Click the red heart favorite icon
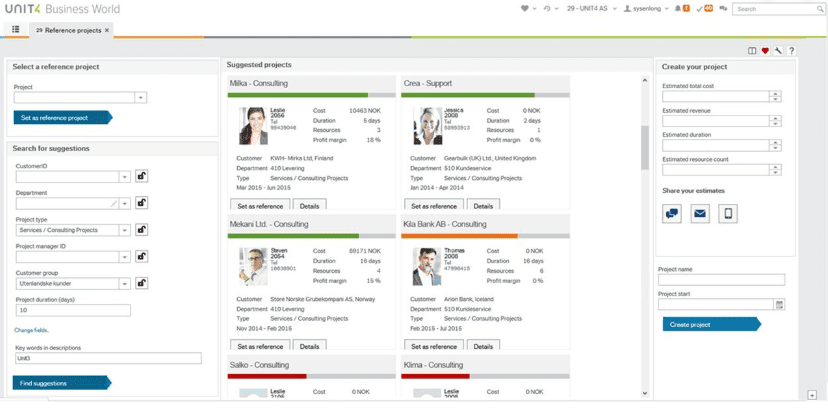Image resolution: width=828 pixels, height=410 pixels. tap(765, 51)
